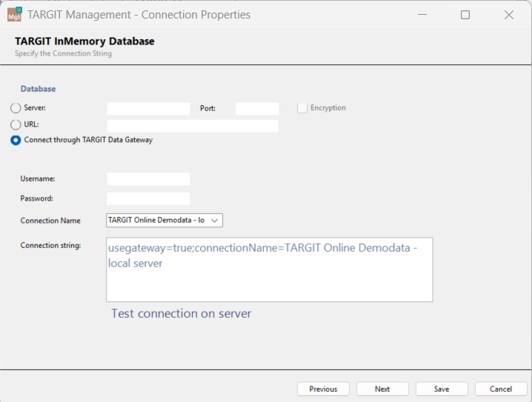Click the Connection string label

(50, 245)
